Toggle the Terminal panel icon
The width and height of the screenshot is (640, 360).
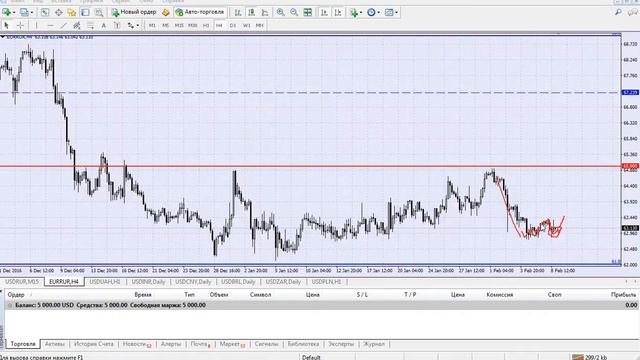pos(85,13)
